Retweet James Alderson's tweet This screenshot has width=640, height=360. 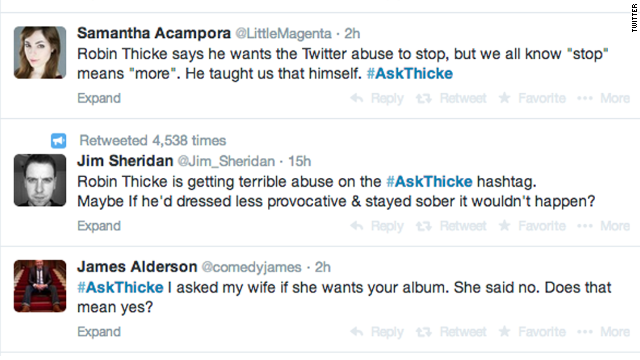[451, 332]
